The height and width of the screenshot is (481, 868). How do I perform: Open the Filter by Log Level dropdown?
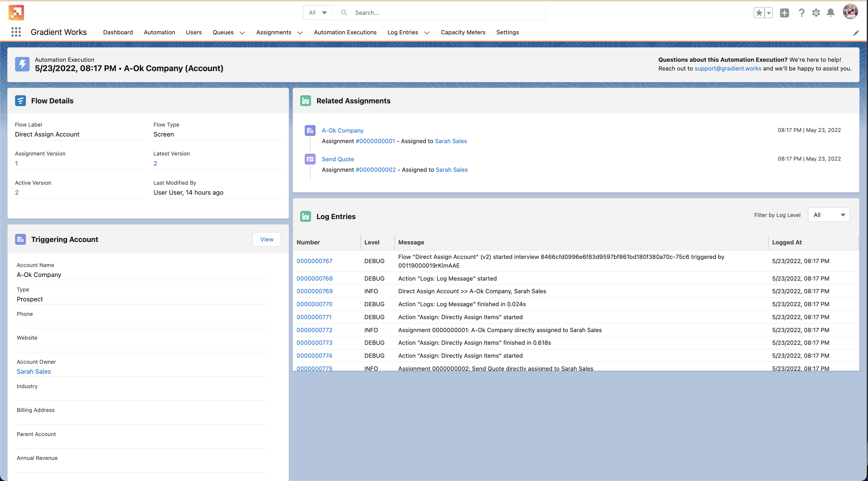click(829, 215)
